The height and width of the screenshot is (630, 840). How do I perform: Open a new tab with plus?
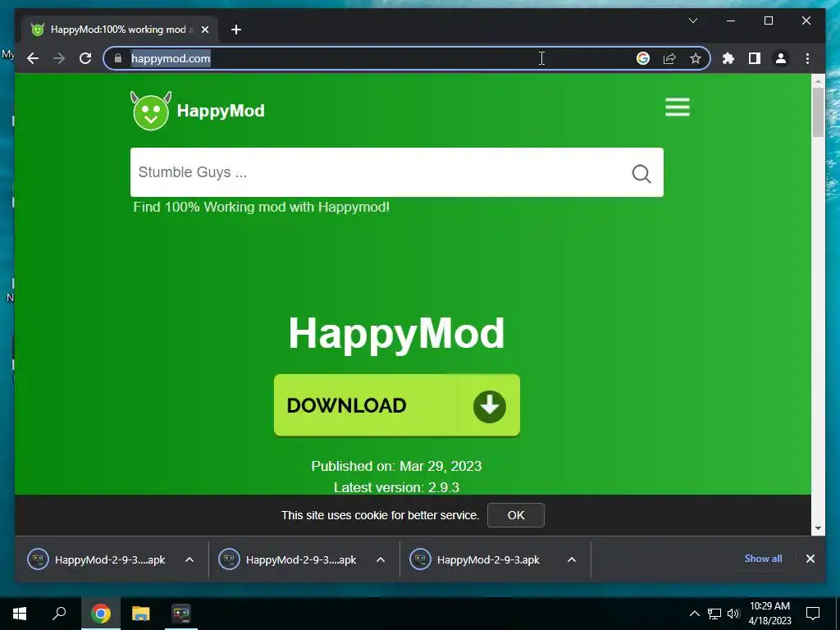pyautogui.click(x=235, y=30)
